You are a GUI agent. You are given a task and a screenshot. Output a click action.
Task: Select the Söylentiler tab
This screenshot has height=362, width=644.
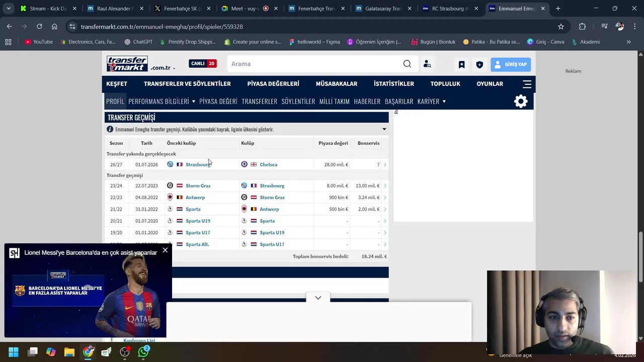298,101
